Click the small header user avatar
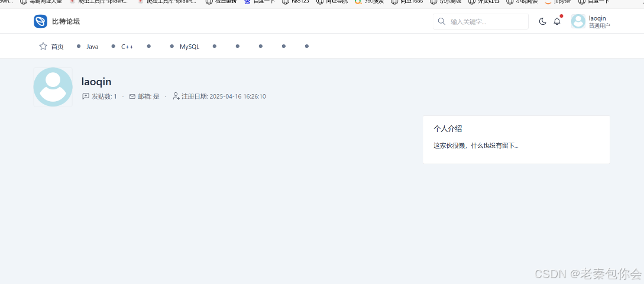This screenshot has width=644, height=284. tap(578, 21)
